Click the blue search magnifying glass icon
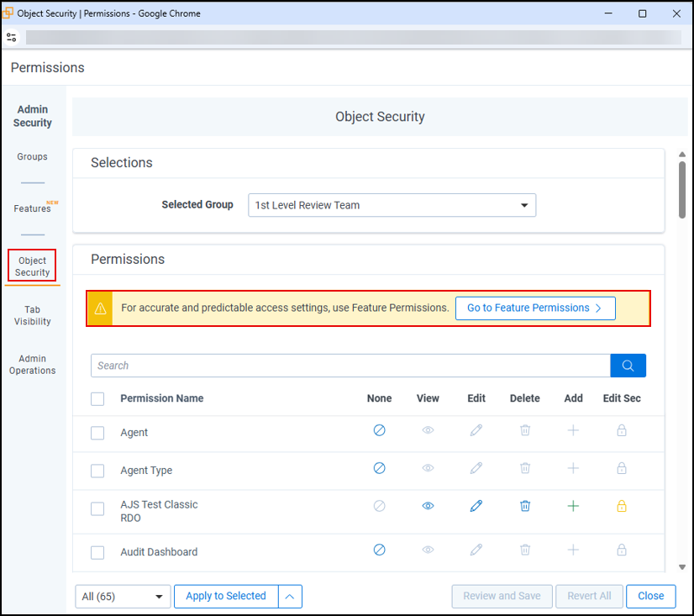Viewport: 694px width, 616px height. 628,365
